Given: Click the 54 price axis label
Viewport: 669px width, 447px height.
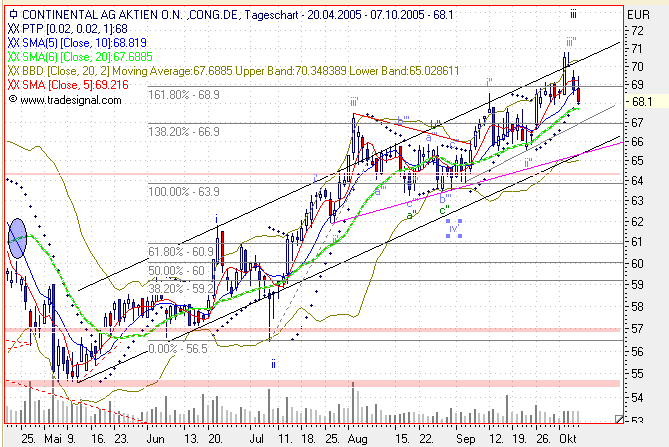Looking at the screenshot, I should (x=637, y=398).
